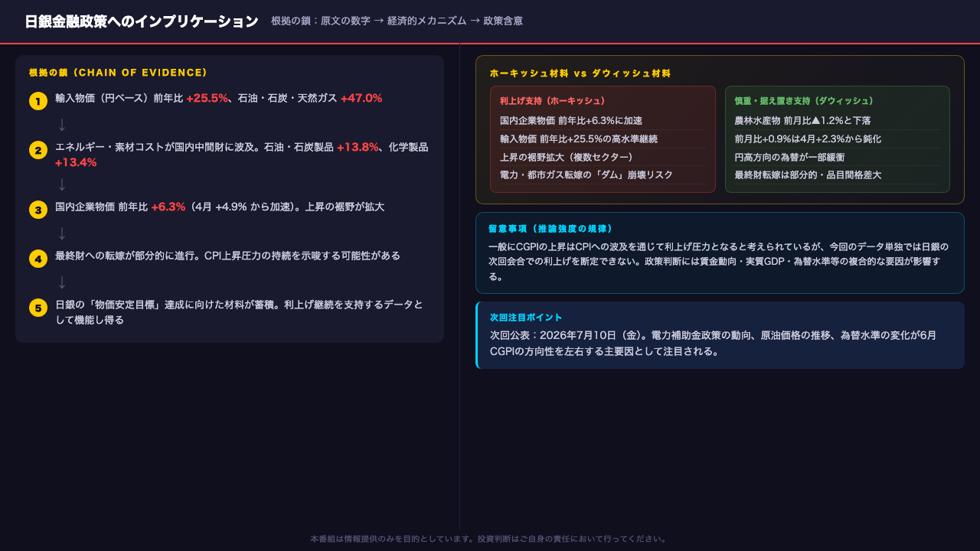
Task: Click row 農林水産物 前月比▲1.2%と下落
Action: 837,120
